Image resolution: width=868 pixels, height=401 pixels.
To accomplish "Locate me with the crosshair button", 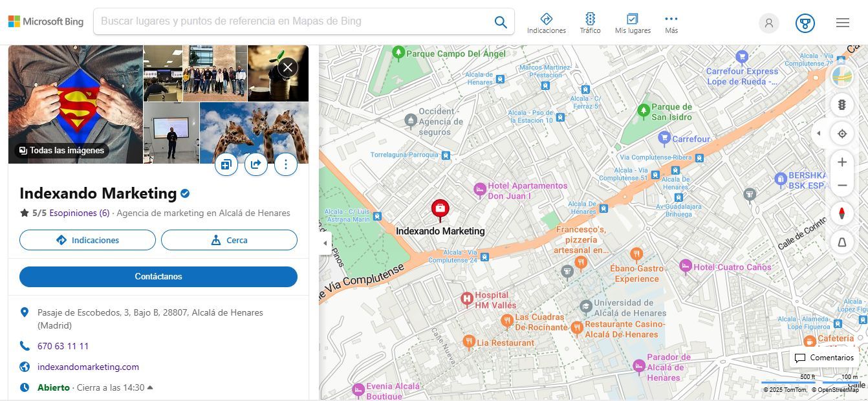I will [841, 134].
